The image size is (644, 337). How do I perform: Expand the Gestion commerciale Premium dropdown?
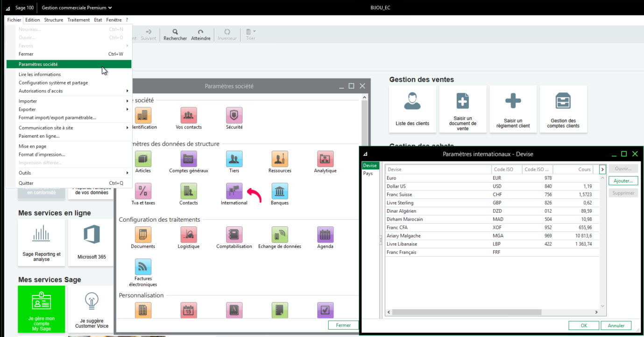[x=77, y=7]
